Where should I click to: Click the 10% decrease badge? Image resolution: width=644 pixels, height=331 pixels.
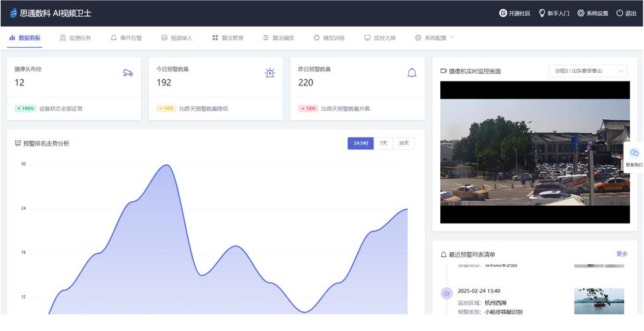coord(166,109)
